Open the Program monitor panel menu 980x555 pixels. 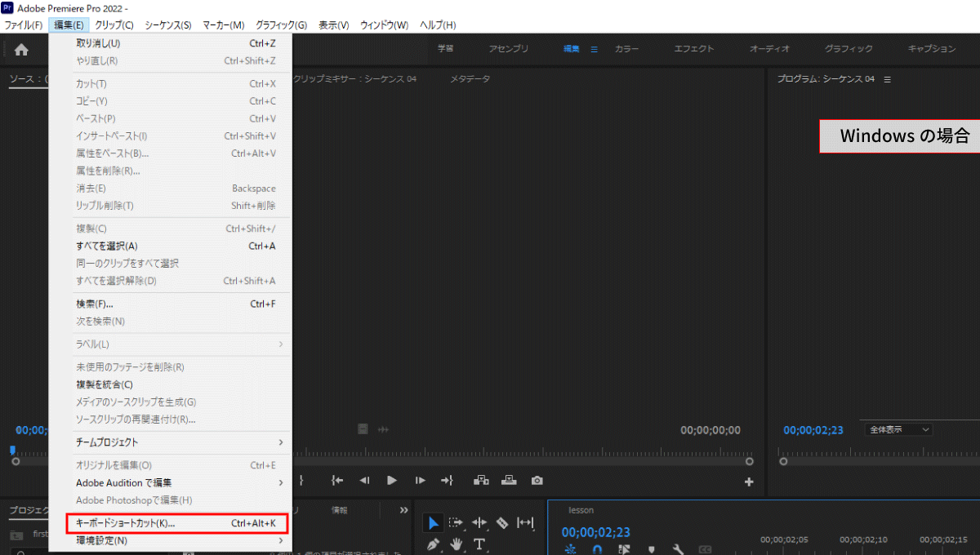[x=888, y=79]
